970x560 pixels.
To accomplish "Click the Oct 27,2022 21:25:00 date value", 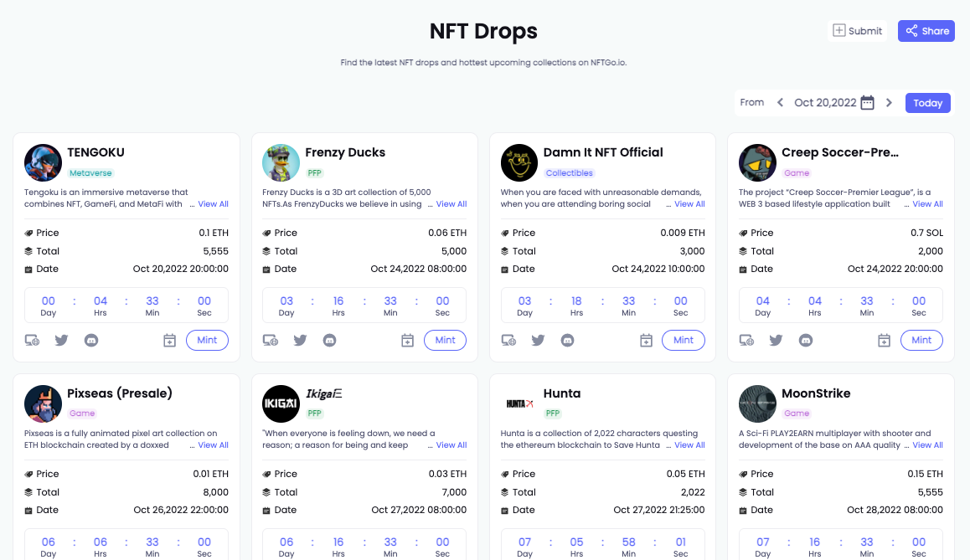I will coord(659,510).
